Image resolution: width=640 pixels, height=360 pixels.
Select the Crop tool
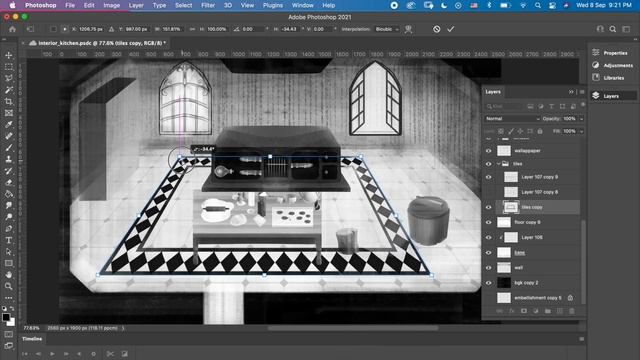(9, 101)
